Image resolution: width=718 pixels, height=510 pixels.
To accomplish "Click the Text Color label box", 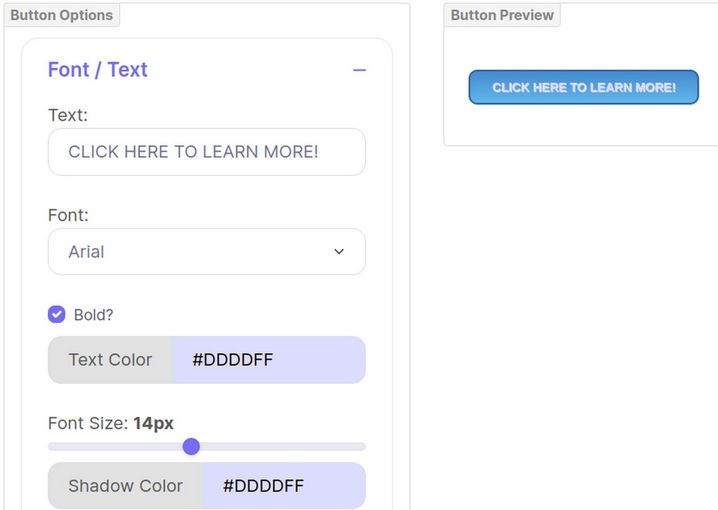I will tap(110, 360).
